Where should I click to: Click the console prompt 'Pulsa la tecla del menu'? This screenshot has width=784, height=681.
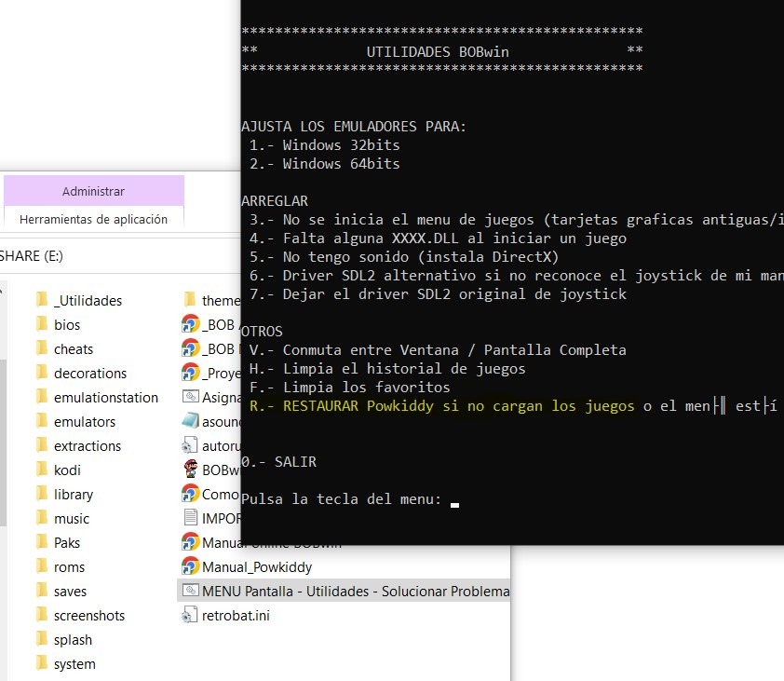(341, 498)
